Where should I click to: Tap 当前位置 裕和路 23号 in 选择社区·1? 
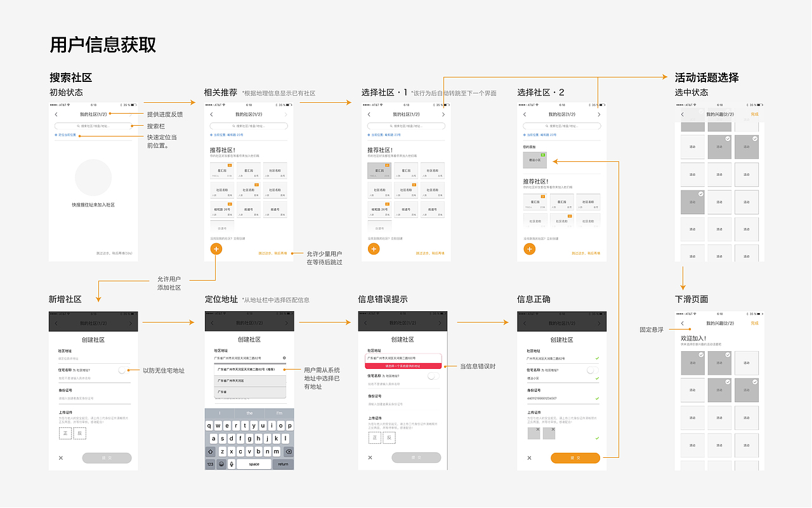(x=384, y=135)
